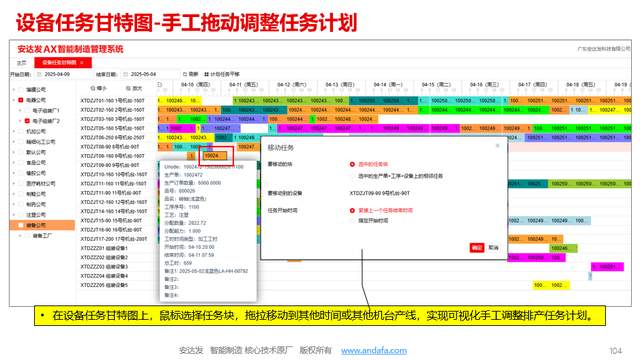Select the red-boxed orange 10024 task block
Viewport: 640px width, 360px height.
pos(215,156)
